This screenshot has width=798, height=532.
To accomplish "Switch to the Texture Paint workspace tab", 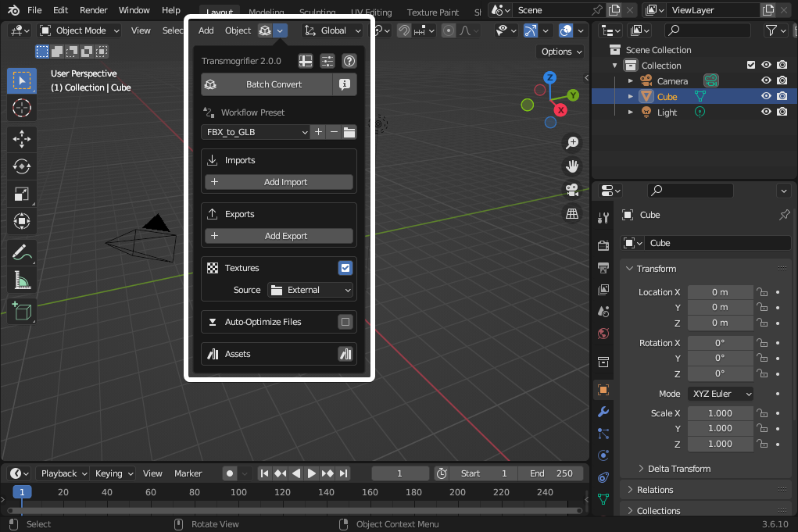I will tap(433, 12).
